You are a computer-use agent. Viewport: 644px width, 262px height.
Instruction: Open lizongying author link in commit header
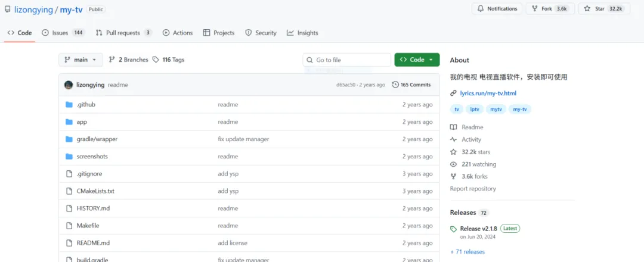[91, 85]
